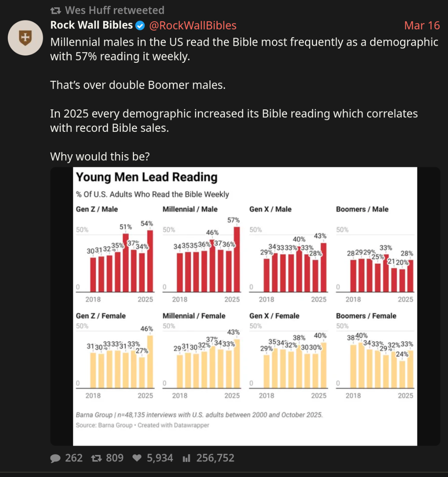448x477 pixels.
Task: Click the blue verified checkmark badge
Action: click(140, 26)
